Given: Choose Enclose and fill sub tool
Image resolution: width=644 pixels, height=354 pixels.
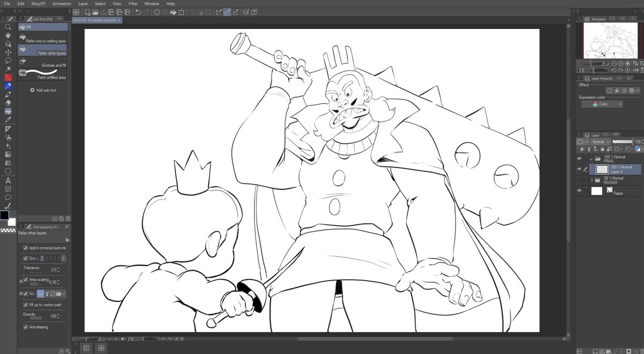Looking at the screenshot, I should click(x=43, y=63).
